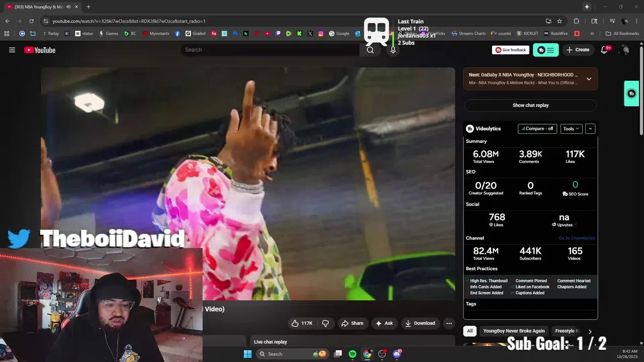Image resolution: width=644 pixels, height=362 pixels.
Task: Open Spotify from the taskbar
Action: 353,354
